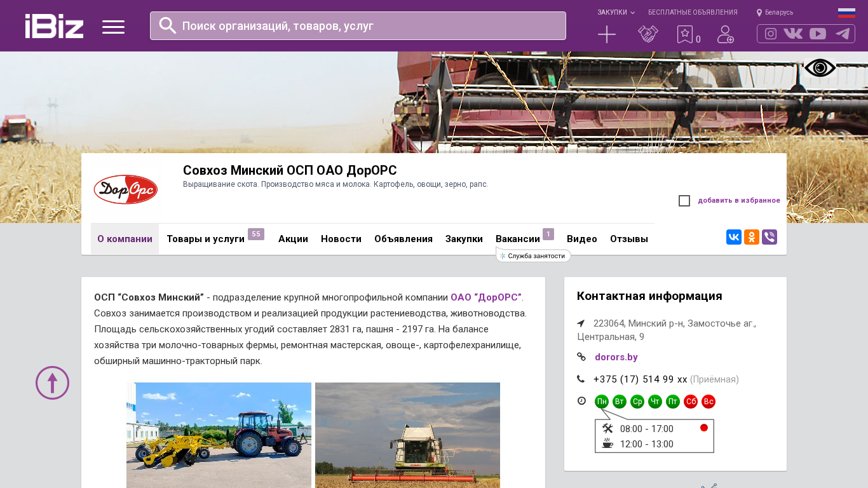Click the plus add icon
The width and height of the screenshot is (868, 488).
tap(607, 34)
